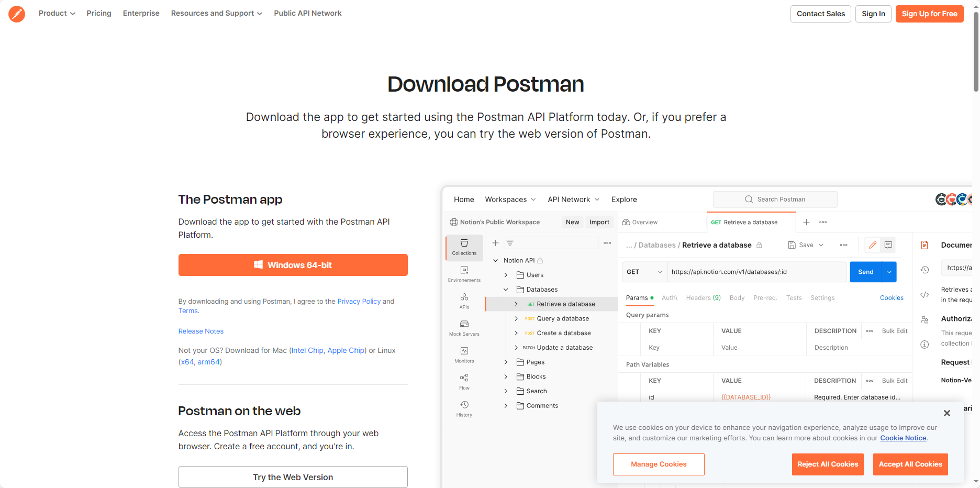Click Explore in the app preview
980x488 pixels.
click(x=624, y=199)
